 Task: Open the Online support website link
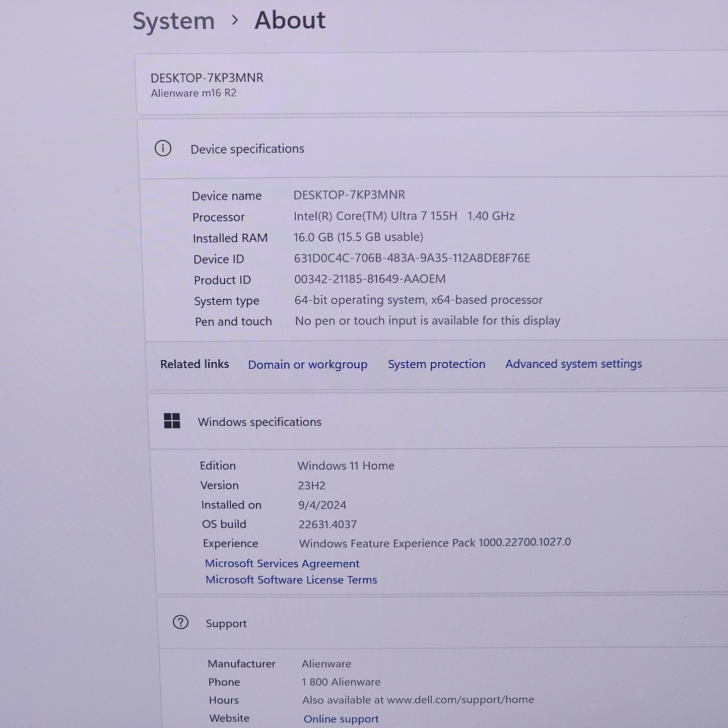pyautogui.click(x=341, y=719)
